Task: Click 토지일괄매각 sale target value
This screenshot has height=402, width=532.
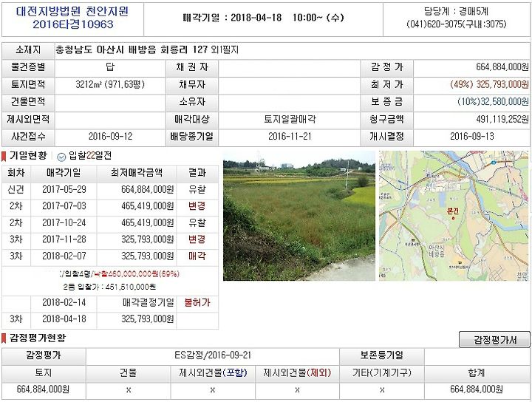Action: click(290, 119)
